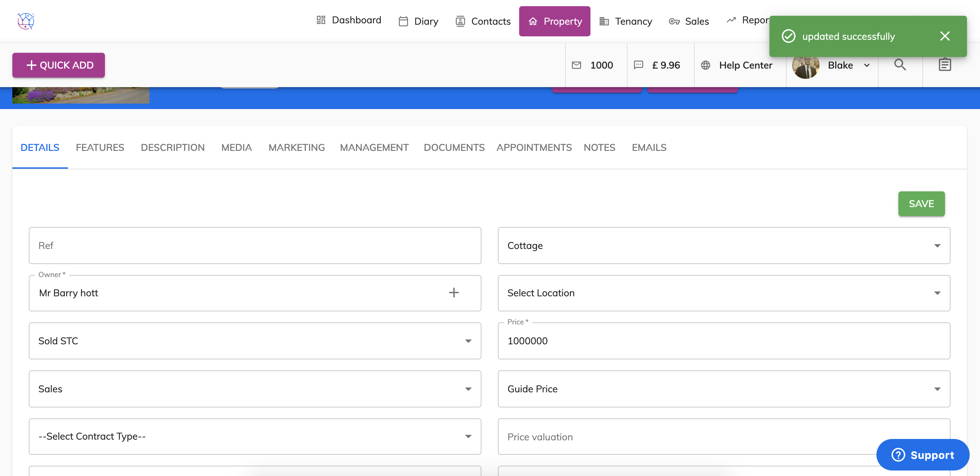Open the Select Location dropdown
The width and height of the screenshot is (980, 476).
724,293
